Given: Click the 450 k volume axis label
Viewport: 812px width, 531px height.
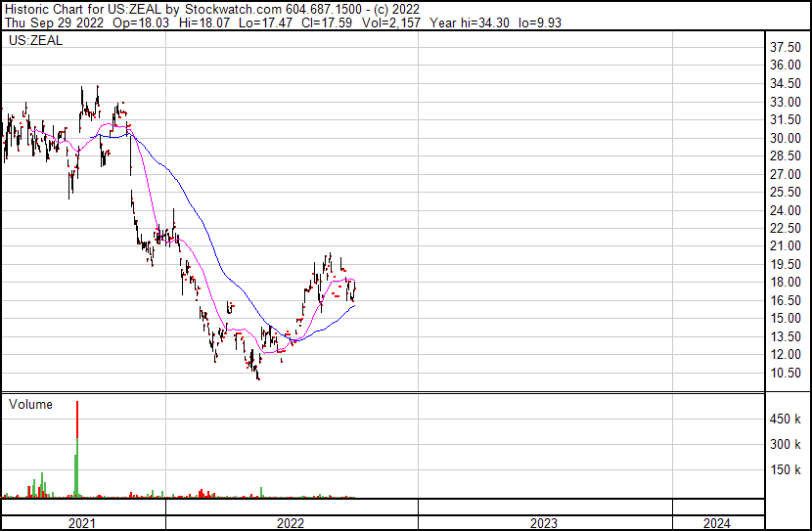Looking at the screenshot, I should tap(785, 420).
